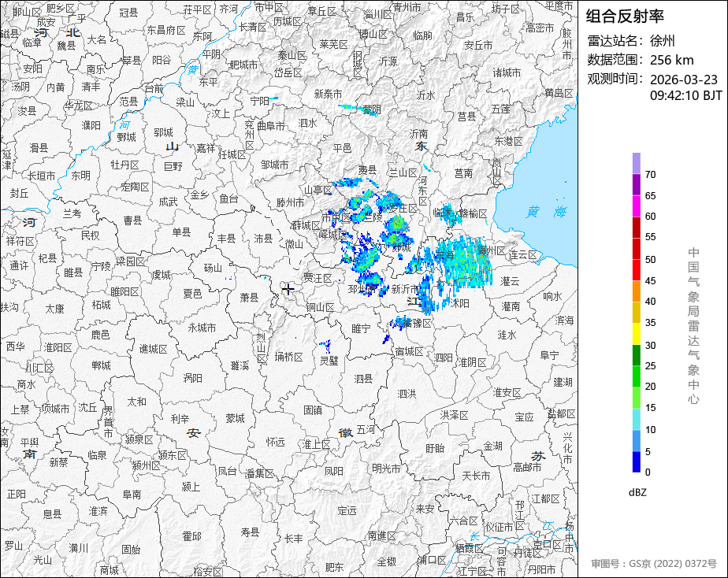Select the time stamp 09:42:10 BJT
Image resolution: width=728 pixels, height=578 pixels.
pos(685,95)
